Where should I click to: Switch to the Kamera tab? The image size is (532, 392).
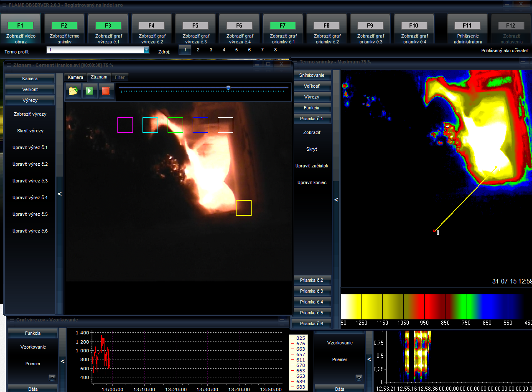point(75,77)
